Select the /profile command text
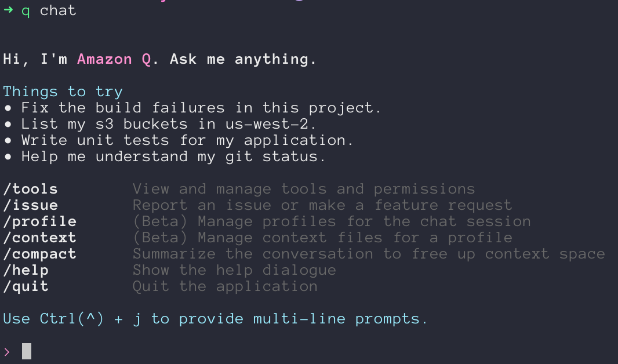This screenshot has width=618, height=364. point(40,221)
